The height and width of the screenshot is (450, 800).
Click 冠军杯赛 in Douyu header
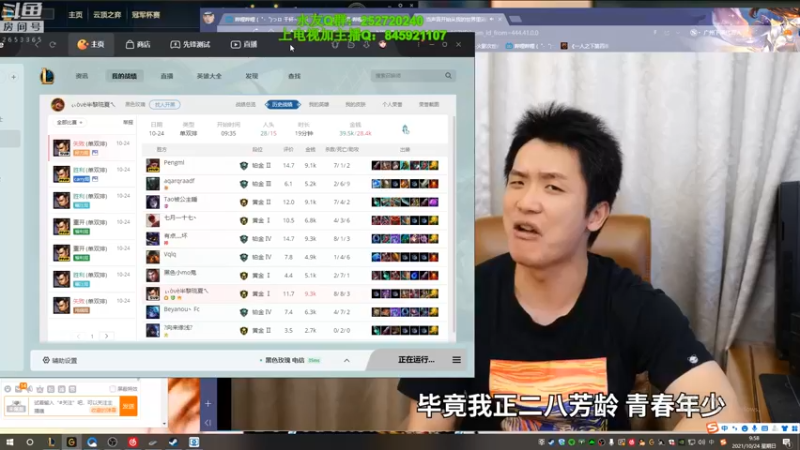[x=146, y=15]
